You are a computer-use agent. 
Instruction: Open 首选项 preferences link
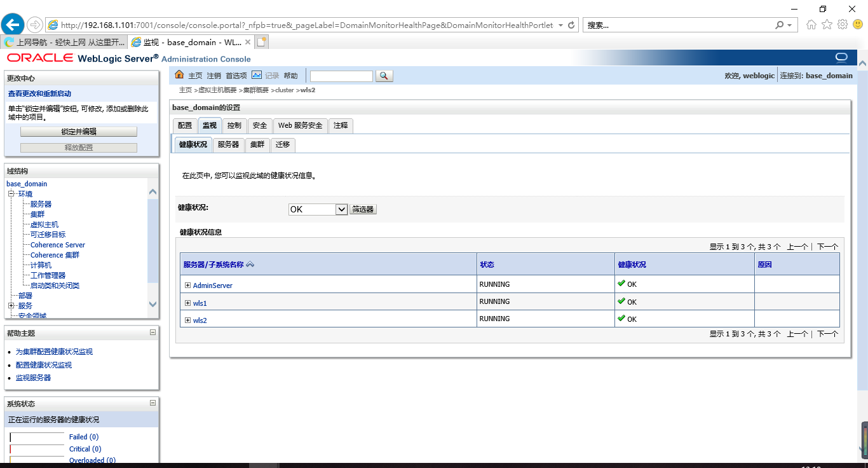point(236,76)
